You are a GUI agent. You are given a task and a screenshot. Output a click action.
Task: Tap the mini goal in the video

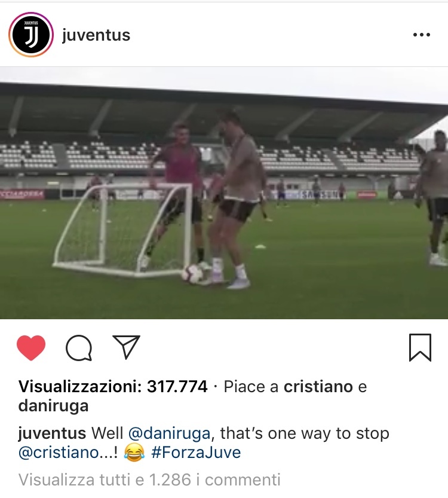(123, 230)
